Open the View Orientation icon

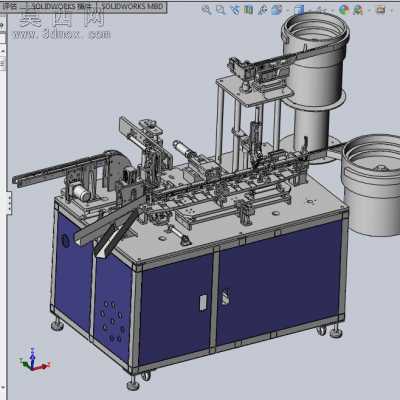pyautogui.click(x=276, y=10)
